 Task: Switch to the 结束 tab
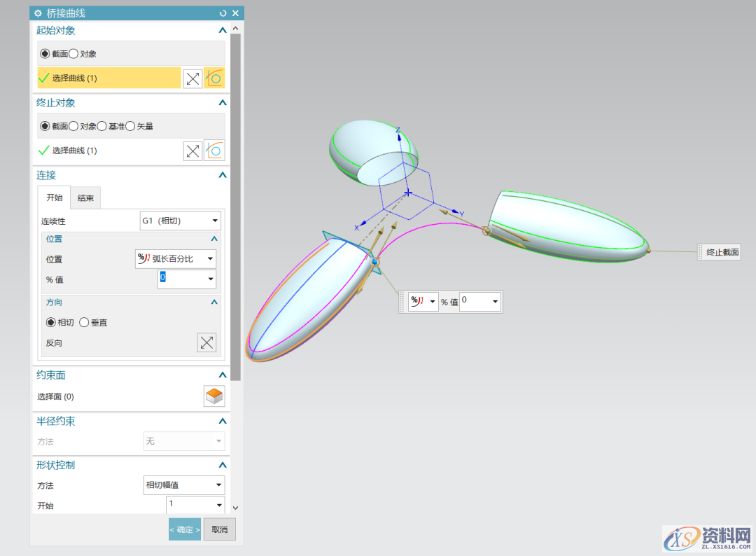pyautogui.click(x=86, y=198)
